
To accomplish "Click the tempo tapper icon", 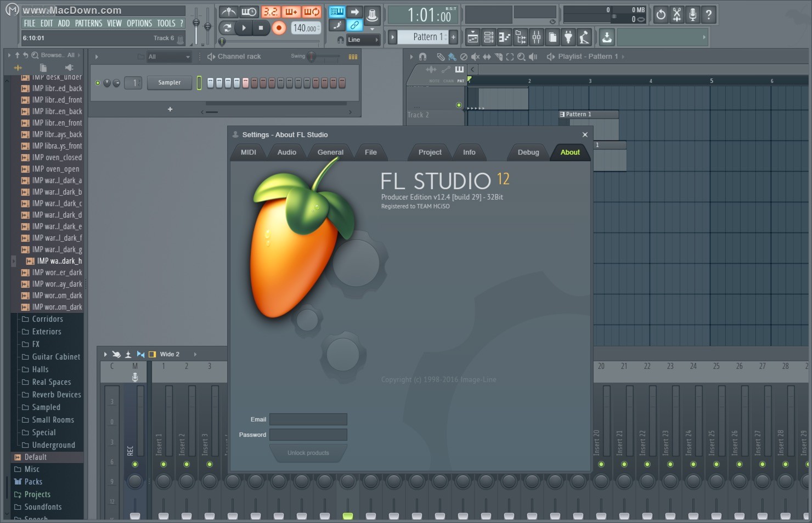I will point(584,37).
